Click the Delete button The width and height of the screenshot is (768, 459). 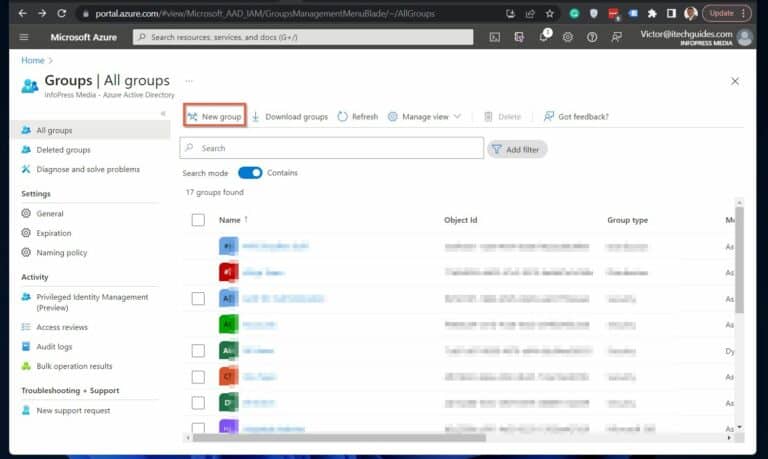pyautogui.click(x=503, y=117)
